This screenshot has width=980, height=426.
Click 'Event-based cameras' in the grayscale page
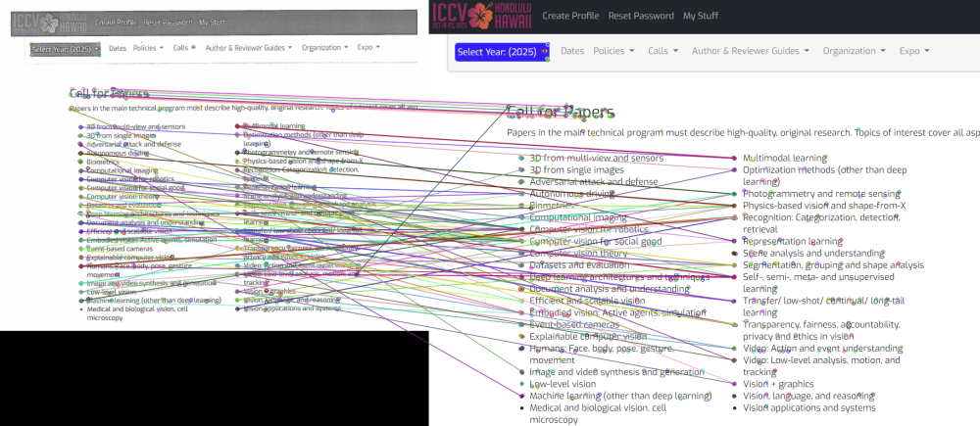(120, 248)
